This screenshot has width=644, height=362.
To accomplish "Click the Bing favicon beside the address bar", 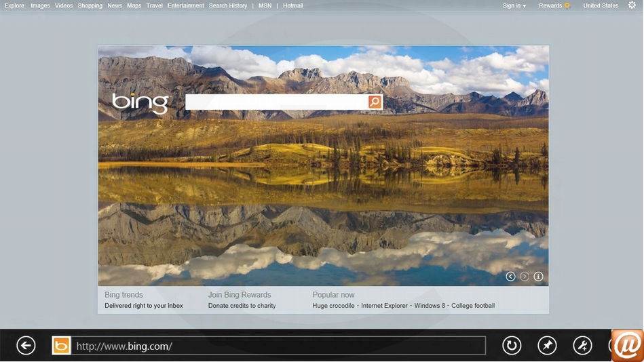I will (61, 346).
